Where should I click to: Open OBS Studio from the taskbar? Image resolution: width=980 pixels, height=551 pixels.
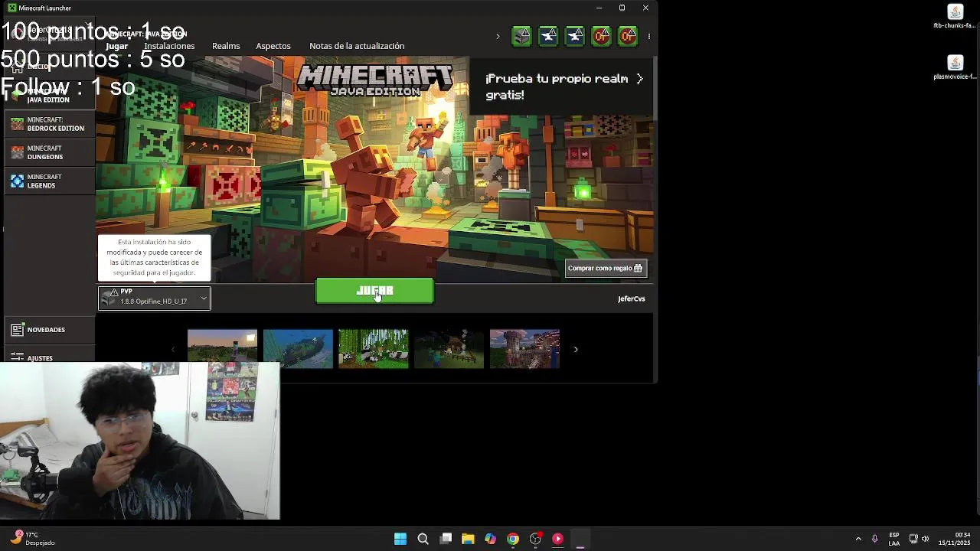pyautogui.click(x=535, y=539)
